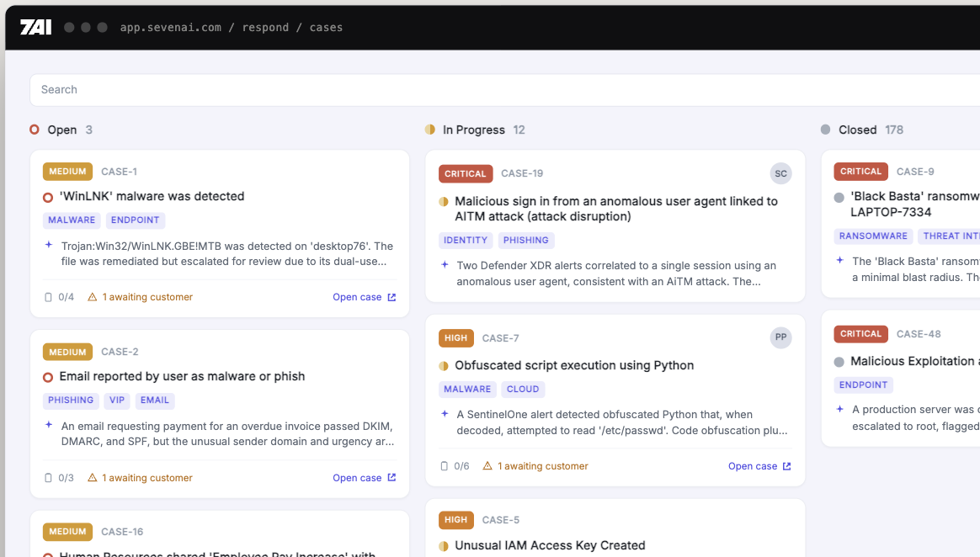The image size is (980, 557).
Task: Click the CASE-16 identifier
Action: 122,532
